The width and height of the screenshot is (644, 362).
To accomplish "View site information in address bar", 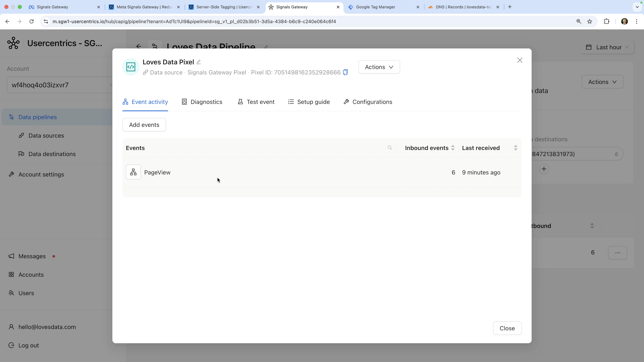I will [x=46, y=21].
